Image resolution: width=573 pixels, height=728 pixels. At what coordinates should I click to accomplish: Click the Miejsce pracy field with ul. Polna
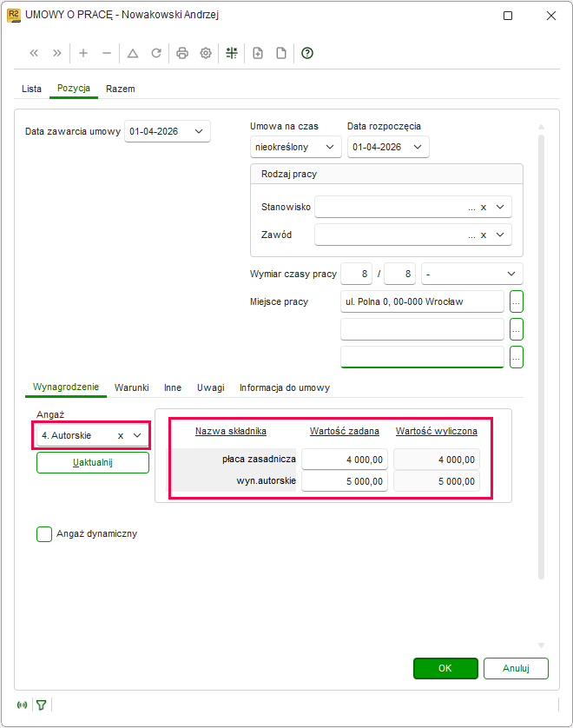point(422,301)
